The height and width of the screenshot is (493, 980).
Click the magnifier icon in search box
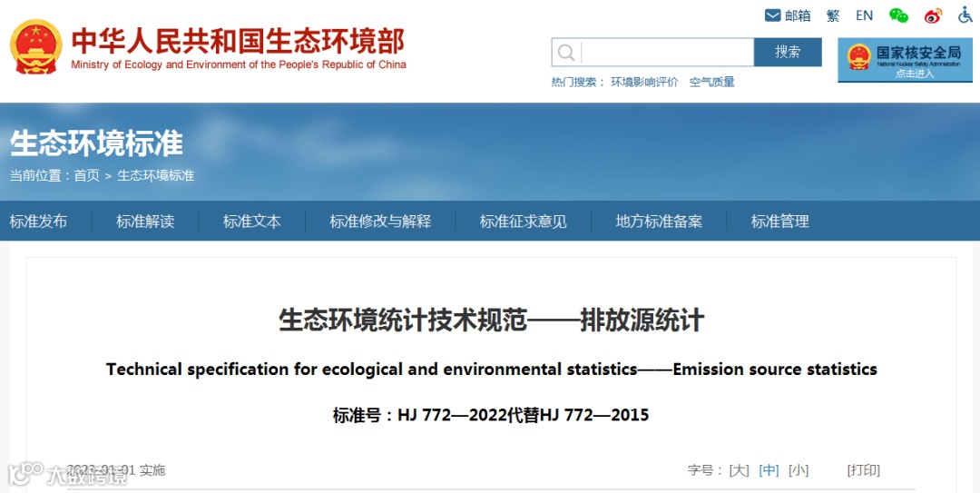(565, 53)
